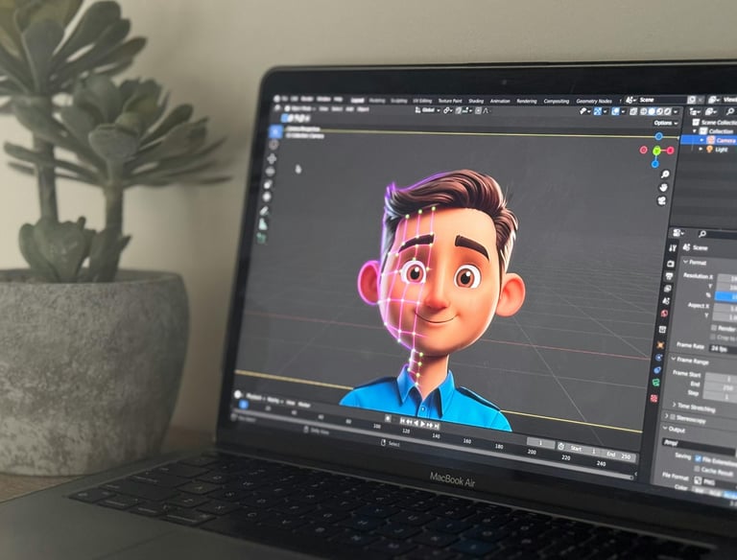Open the viewport shading options dropdown arrow
The width and height of the screenshot is (737, 560).
coord(676,112)
